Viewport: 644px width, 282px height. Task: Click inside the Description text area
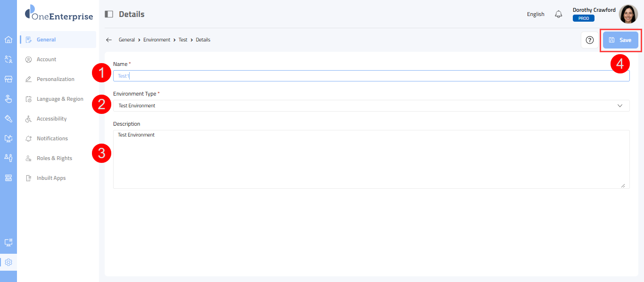371,159
